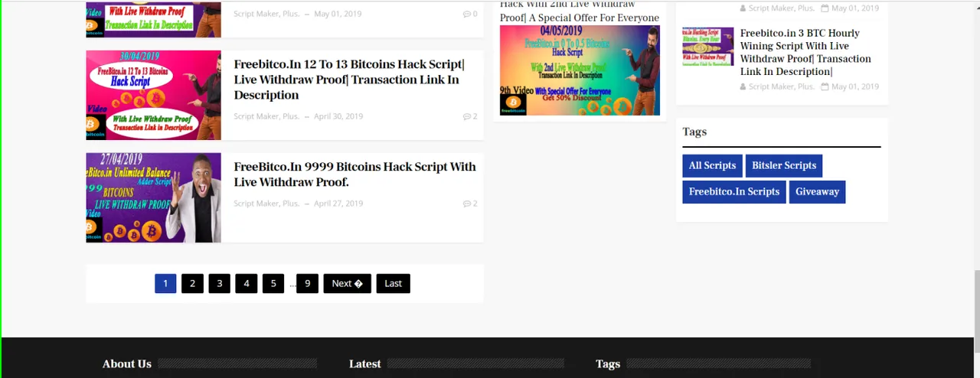Open the 04/05/2019 rainbow featured thumbnail
The width and height of the screenshot is (980, 378).
(x=580, y=70)
